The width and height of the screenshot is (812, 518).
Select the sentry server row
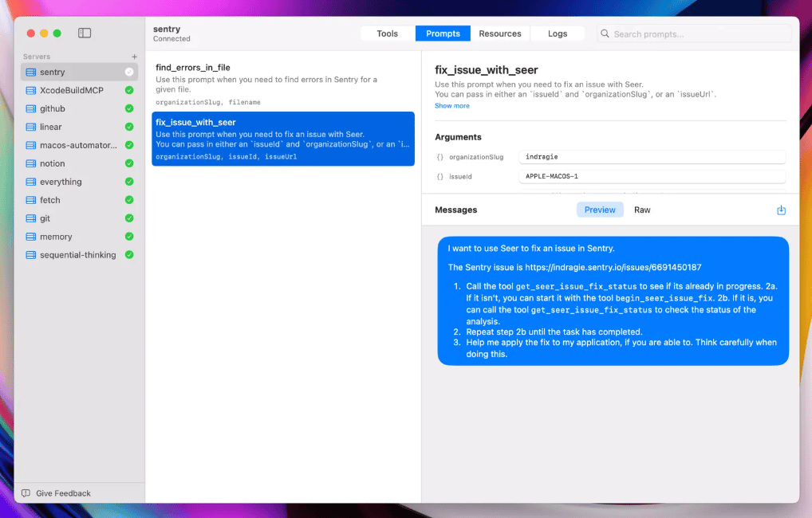pos(79,72)
